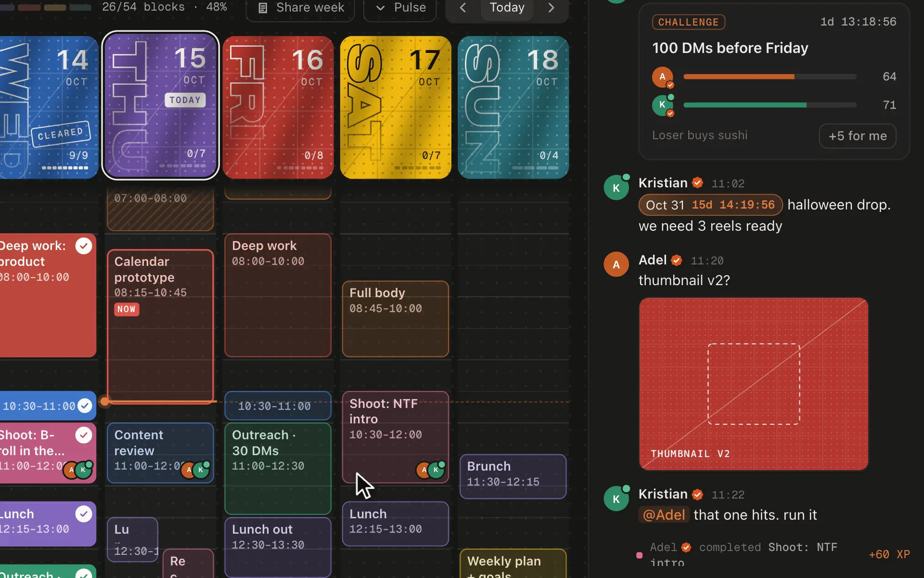The width and height of the screenshot is (924, 578).
Task: Click the orange current-time marker dot
Action: pos(104,401)
